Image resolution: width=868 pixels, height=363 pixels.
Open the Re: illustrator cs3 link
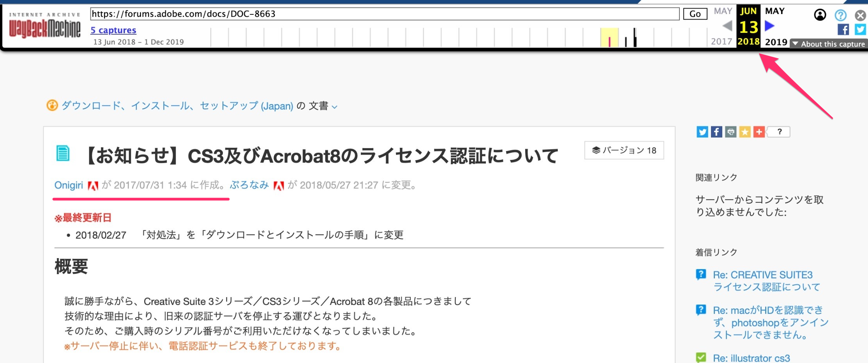pyautogui.click(x=752, y=358)
